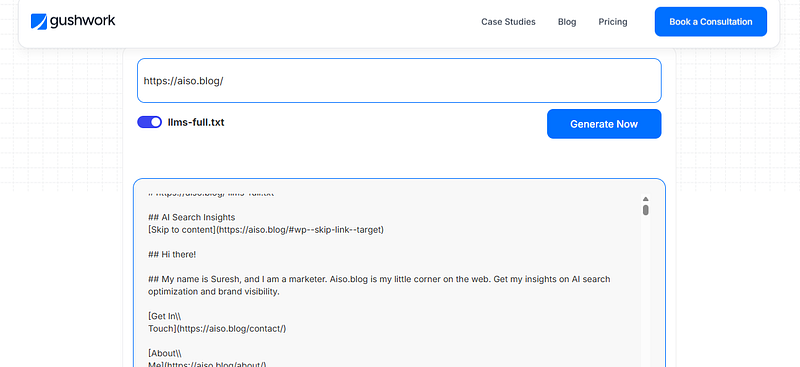Open the Blog menu item
The height and width of the screenshot is (367, 800).
pos(567,22)
